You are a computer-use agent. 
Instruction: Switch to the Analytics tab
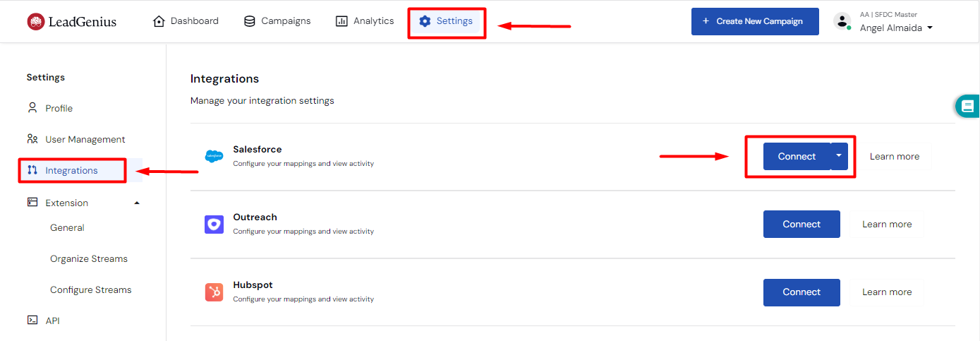click(365, 21)
